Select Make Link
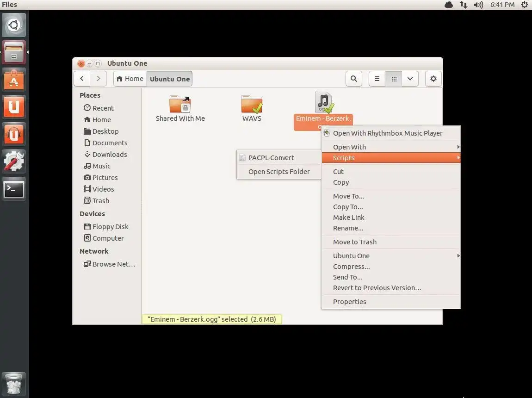The width and height of the screenshot is (532, 398). (391, 217)
